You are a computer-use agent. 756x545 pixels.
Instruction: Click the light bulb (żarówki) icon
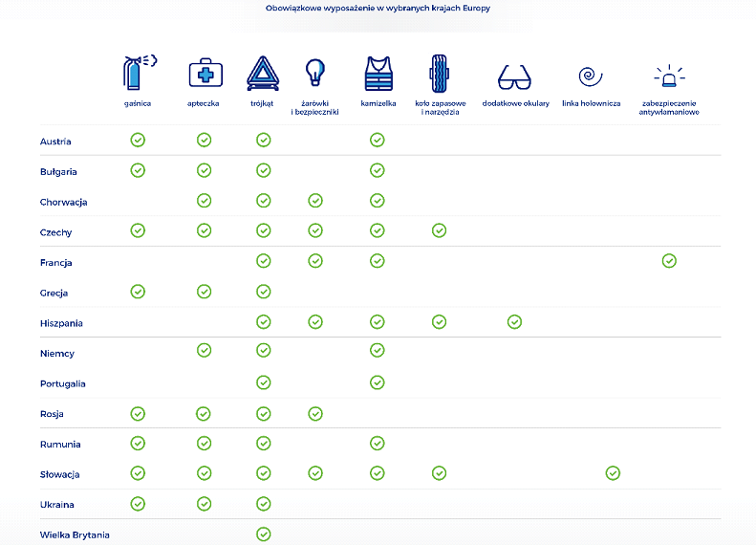click(x=314, y=73)
